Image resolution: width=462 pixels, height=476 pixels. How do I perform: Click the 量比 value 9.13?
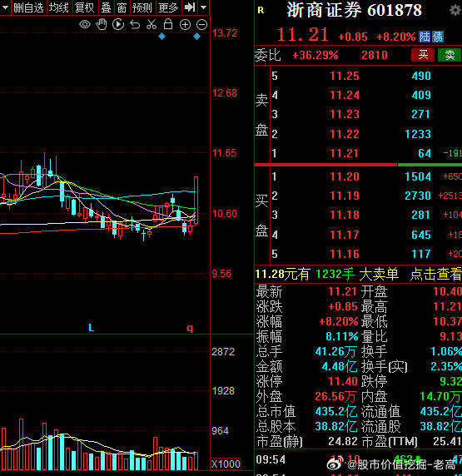[450, 336]
